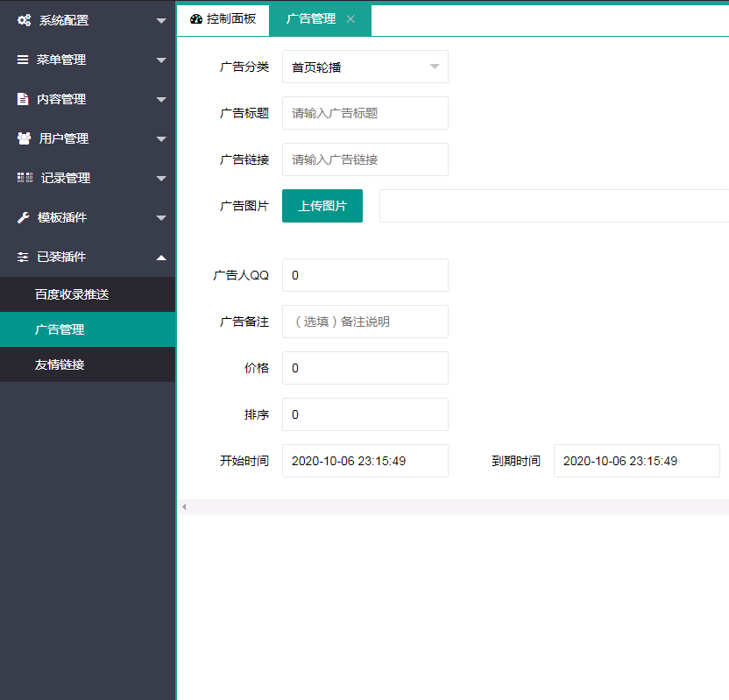Screen dimensions: 729x700
Task: Click the 系统配置 gears icon
Action: tap(25, 20)
